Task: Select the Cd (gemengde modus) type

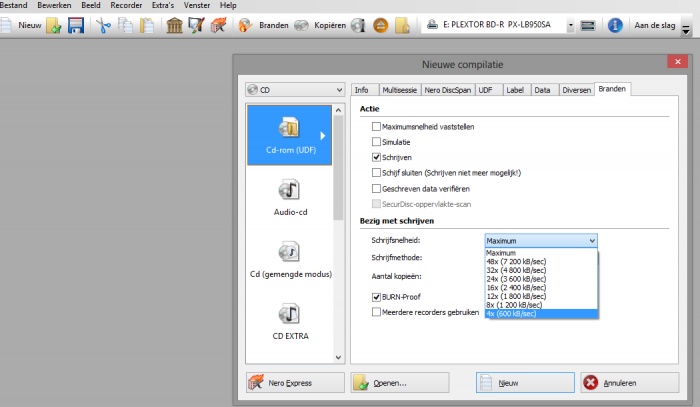Action: [290, 260]
